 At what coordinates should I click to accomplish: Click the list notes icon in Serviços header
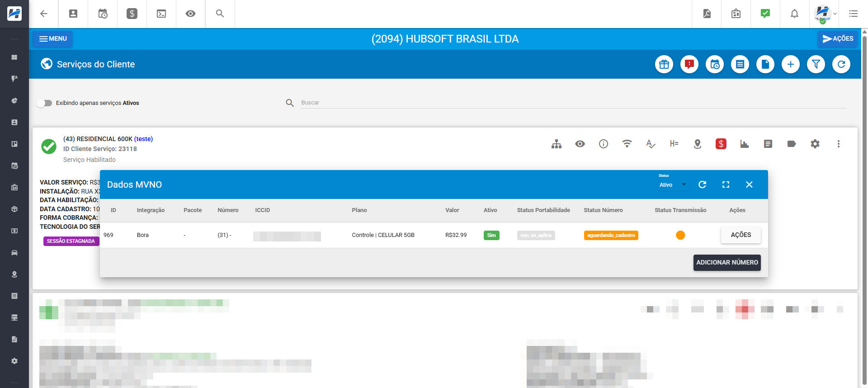click(740, 64)
